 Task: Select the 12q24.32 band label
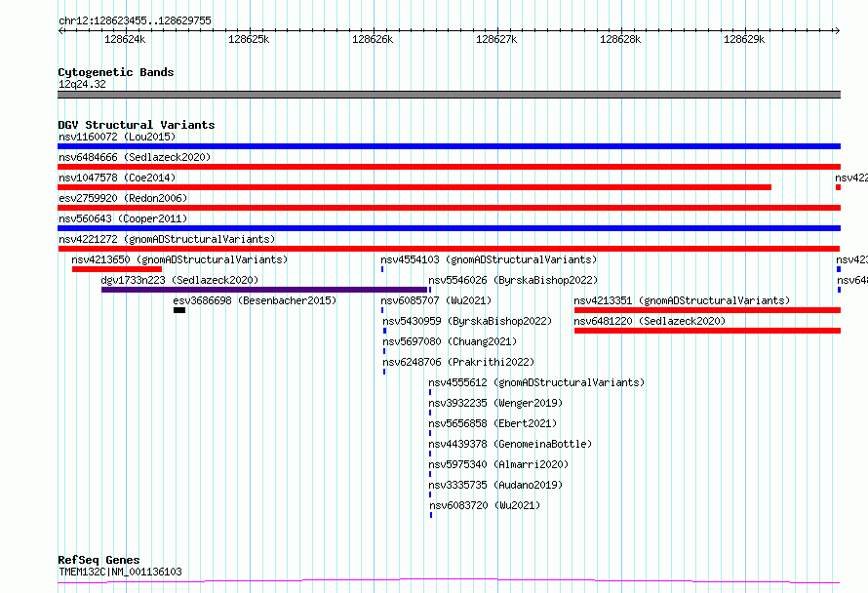pos(82,84)
